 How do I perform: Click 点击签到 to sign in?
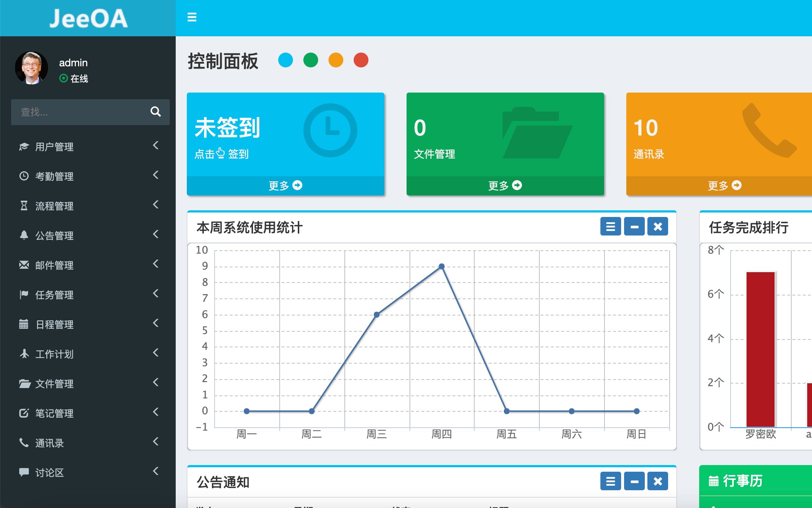click(221, 153)
